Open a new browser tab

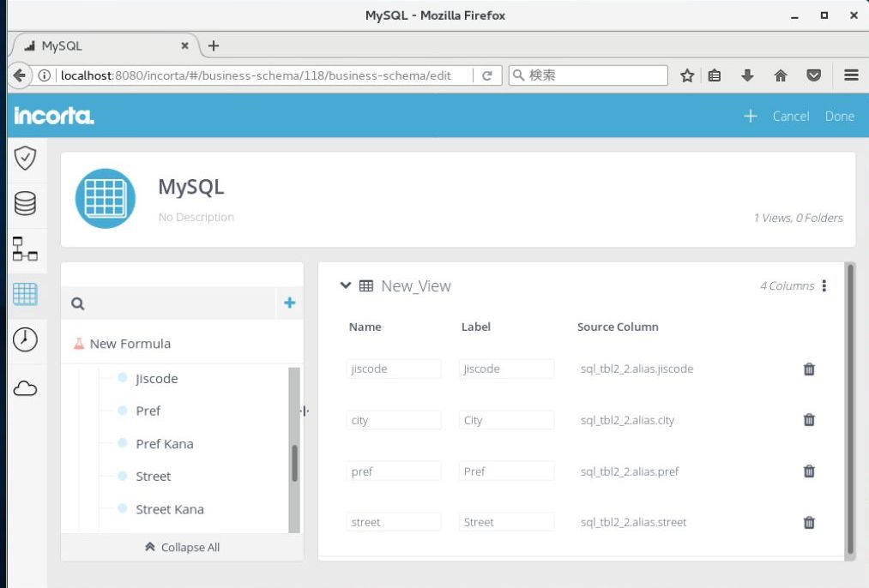pos(214,46)
